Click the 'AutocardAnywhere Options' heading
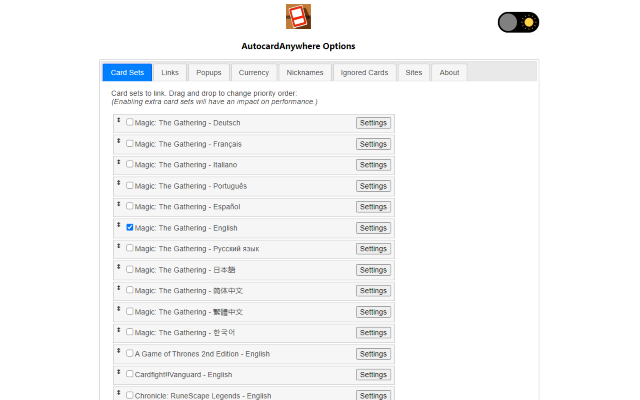 pos(298,46)
